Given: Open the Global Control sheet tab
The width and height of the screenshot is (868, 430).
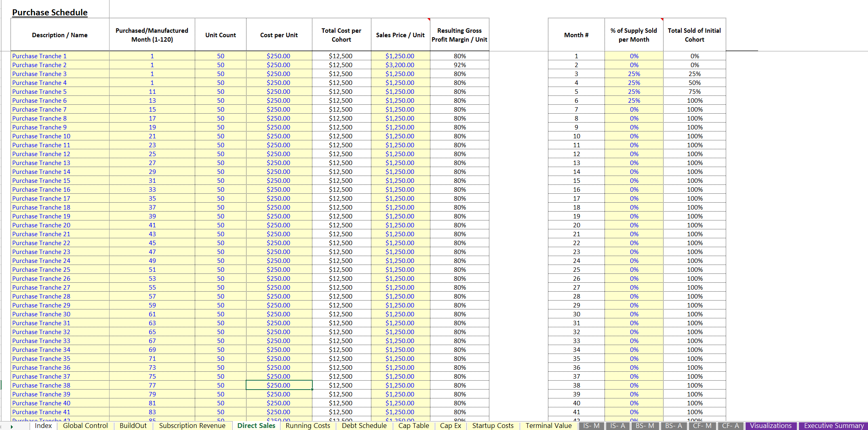Looking at the screenshot, I should 85,426.
